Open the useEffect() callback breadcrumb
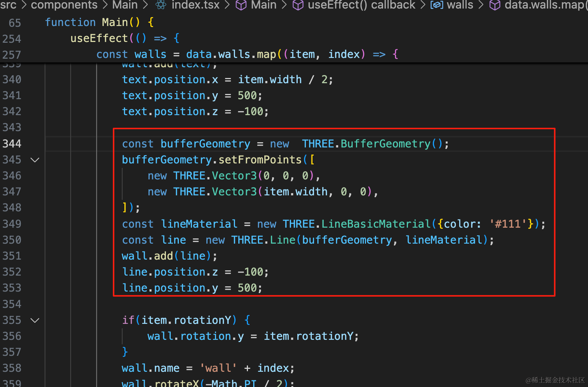The width and height of the screenshot is (588, 387). tap(362, 5)
